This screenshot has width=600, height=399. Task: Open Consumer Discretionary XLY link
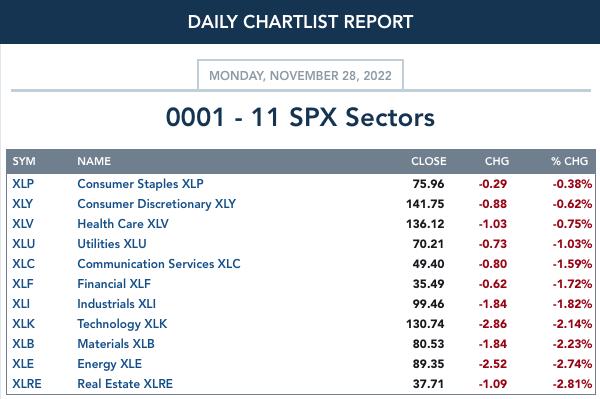157,204
